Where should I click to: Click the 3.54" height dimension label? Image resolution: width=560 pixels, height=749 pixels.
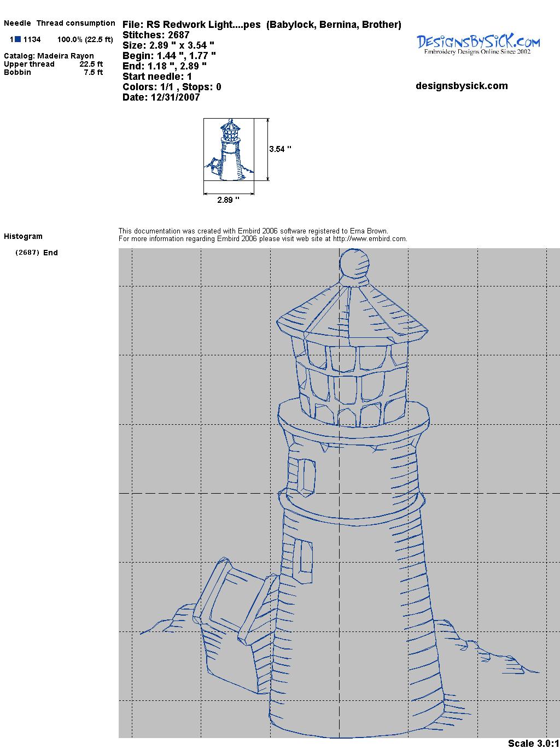click(x=280, y=149)
